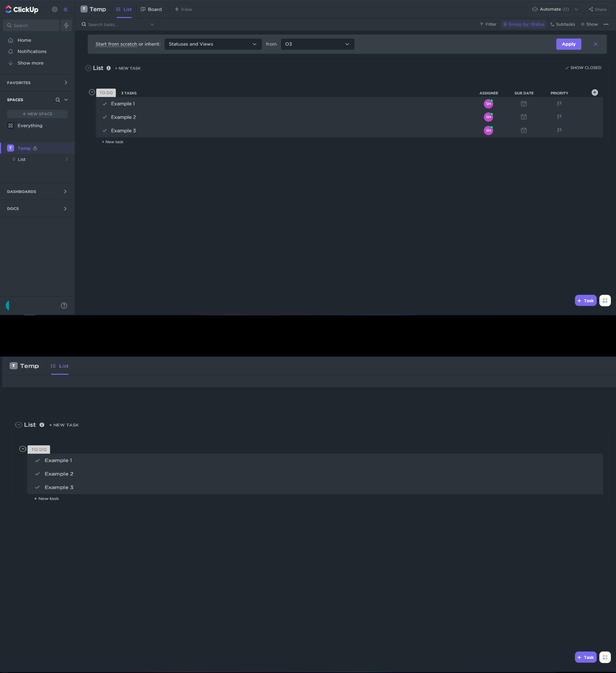Add a new view with + View
The width and height of the screenshot is (616, 673).
tap(183, 9)
